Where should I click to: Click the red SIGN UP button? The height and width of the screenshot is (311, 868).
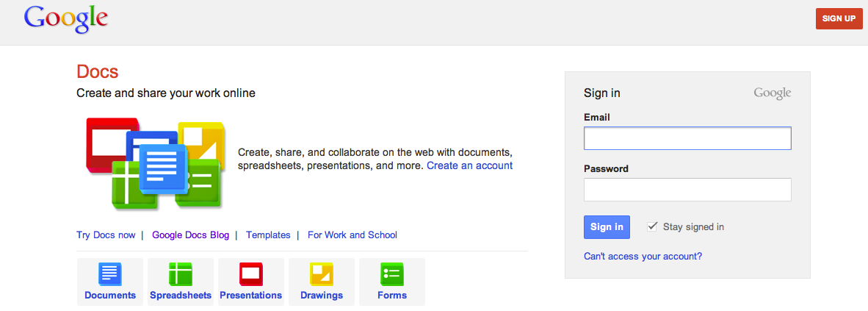pyautogui.click(x=839, y=18)
